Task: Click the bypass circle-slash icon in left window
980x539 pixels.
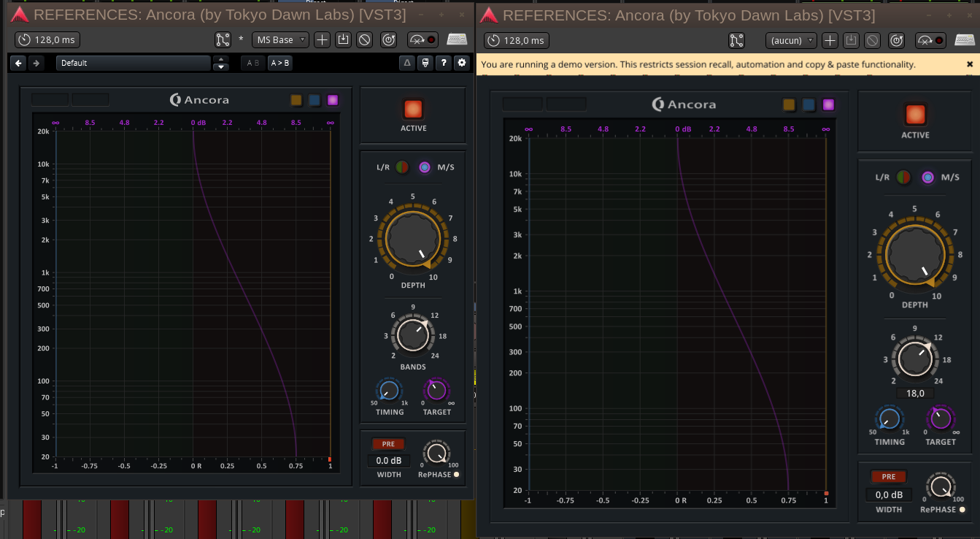Action: pyautogui.click(x=364, y=40)
